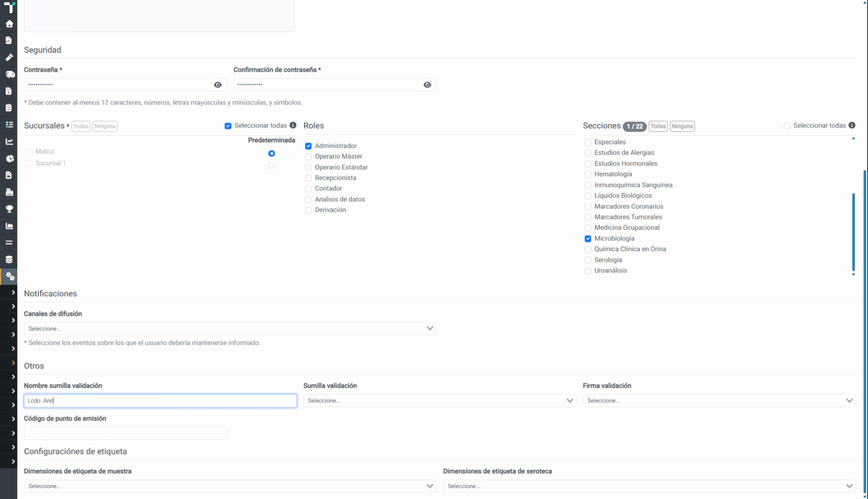
Task: Click the Secciones list scroll-up arrow
Action: tap(853, 139)
